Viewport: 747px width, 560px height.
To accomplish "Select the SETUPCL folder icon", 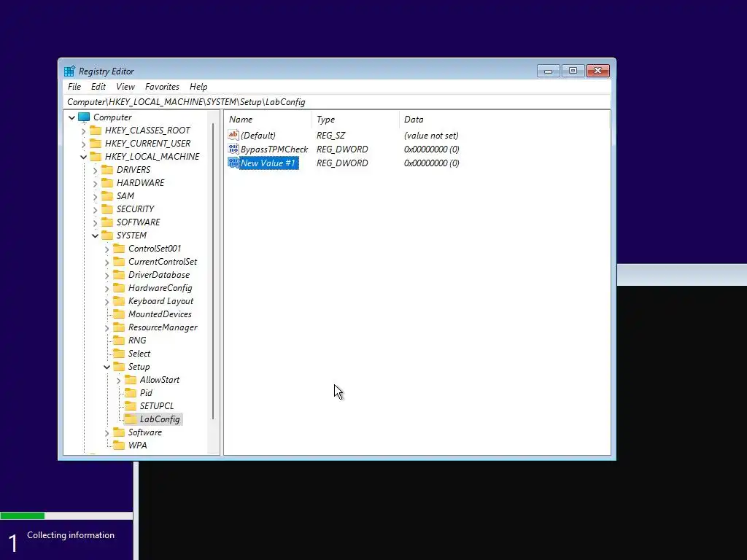I will point(131,406).
